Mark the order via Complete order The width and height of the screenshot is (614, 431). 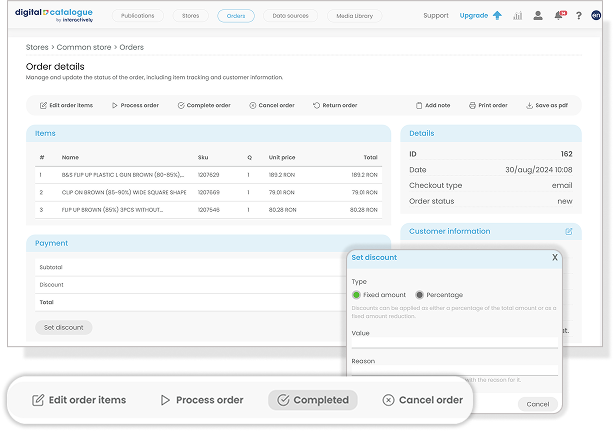click(204, 105)
